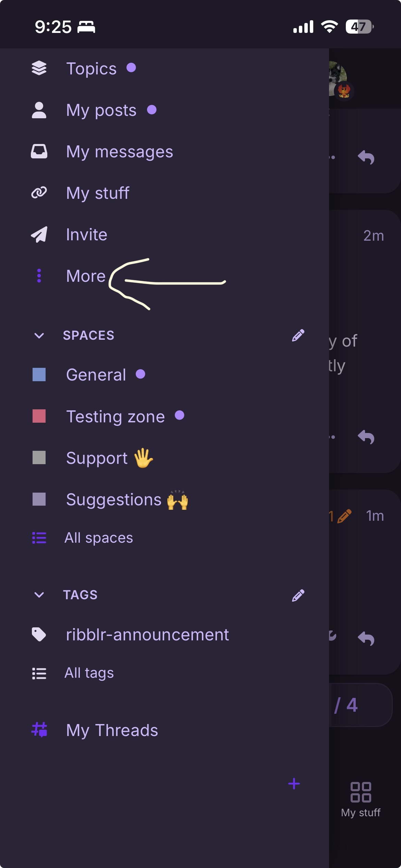Collapse the Spaces section chevron
This screenshot has width=401, height=868.
coord(39,335)
